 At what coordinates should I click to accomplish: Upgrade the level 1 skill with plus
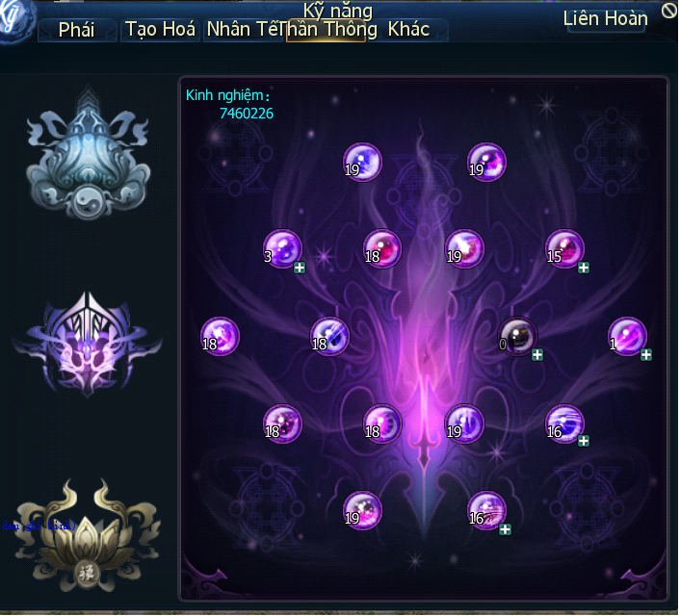[645, 354]
